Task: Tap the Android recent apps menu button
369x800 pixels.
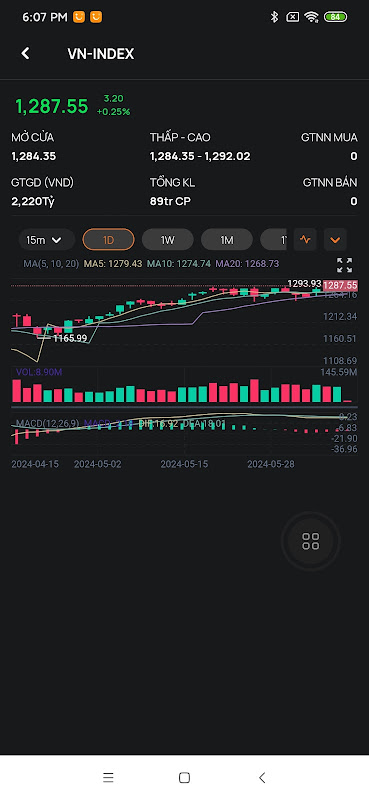Action: [108, 778]
